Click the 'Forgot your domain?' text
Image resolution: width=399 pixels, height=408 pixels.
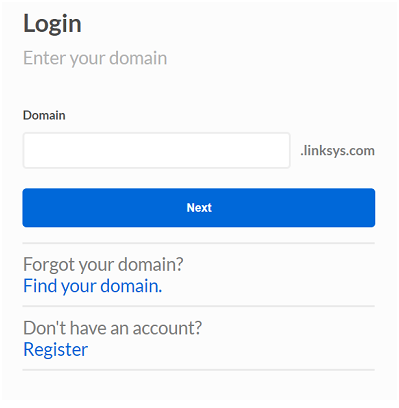coord(103,265)
